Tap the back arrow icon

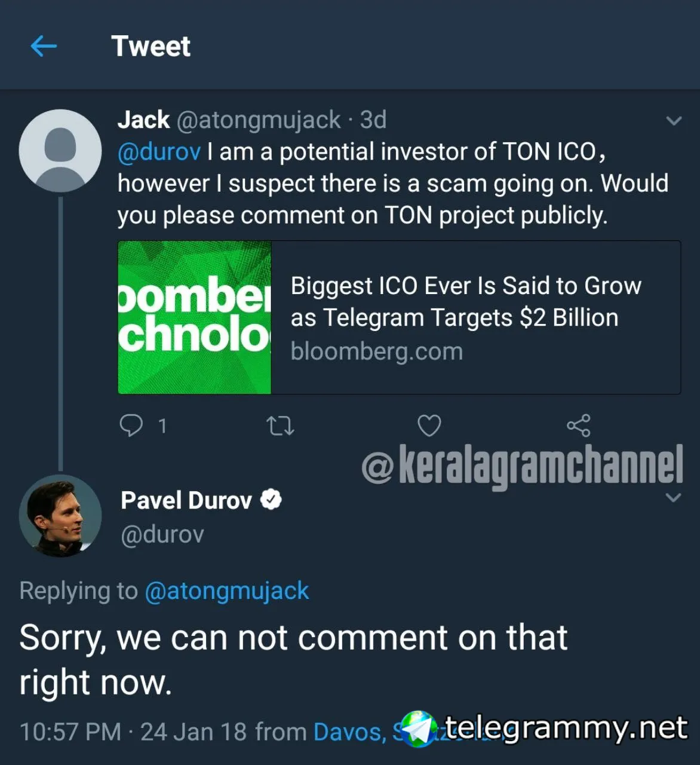point(44,46)
